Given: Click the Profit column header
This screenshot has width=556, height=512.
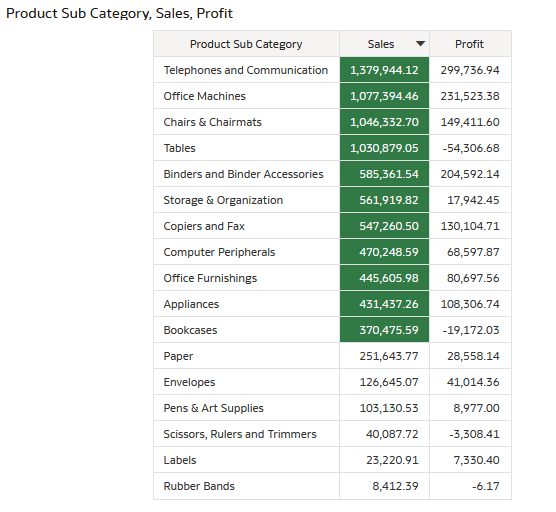Looking at the screenshot, I should pyautogui.click(x=470, y=44).
